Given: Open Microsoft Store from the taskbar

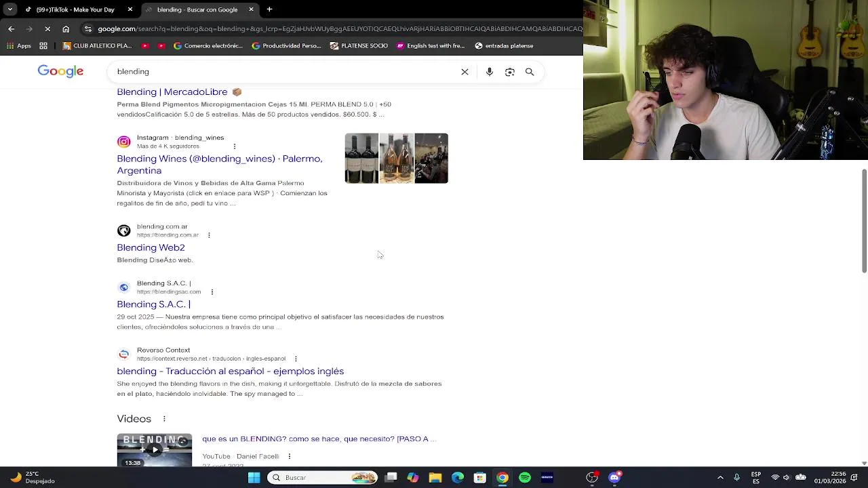Looking at the screenshot, I should click(x=480, y=477).
